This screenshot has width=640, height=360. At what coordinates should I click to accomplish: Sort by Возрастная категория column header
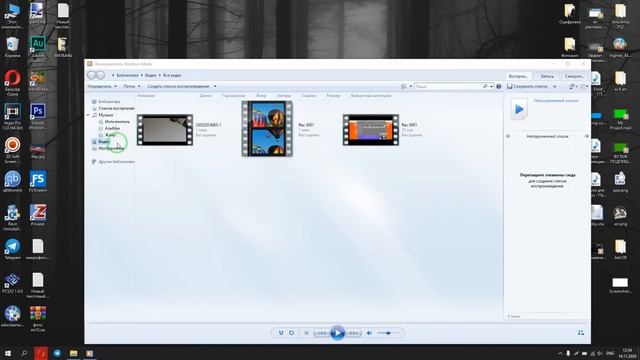371,96
